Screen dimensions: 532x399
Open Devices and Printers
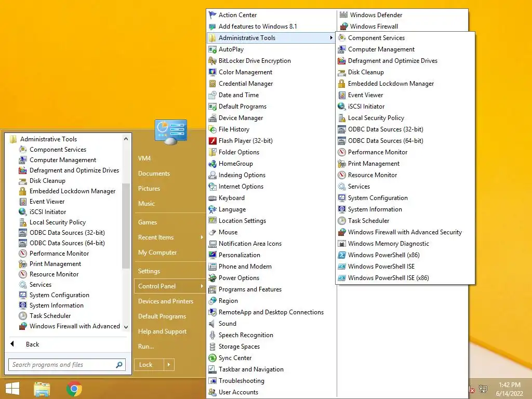(166, 301)
